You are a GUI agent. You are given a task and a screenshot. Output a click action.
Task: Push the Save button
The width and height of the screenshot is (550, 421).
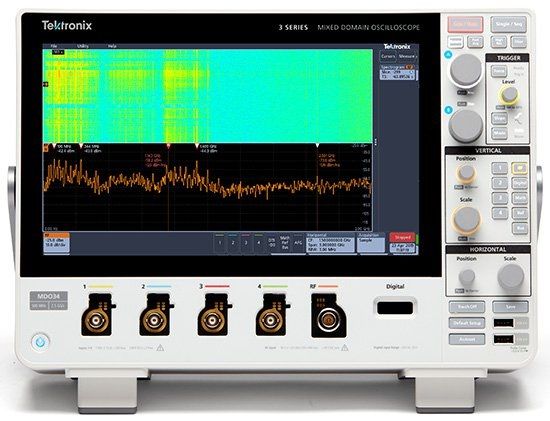click(510, 307)
